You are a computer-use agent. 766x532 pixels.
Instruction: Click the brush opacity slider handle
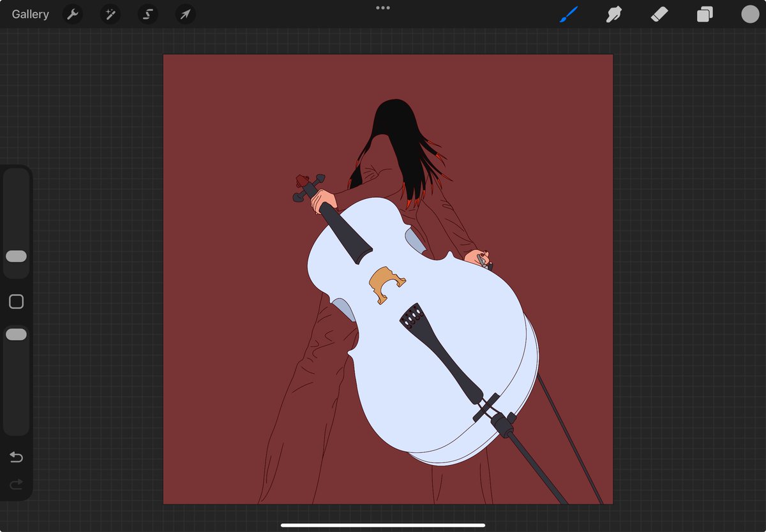pos(16,334)
